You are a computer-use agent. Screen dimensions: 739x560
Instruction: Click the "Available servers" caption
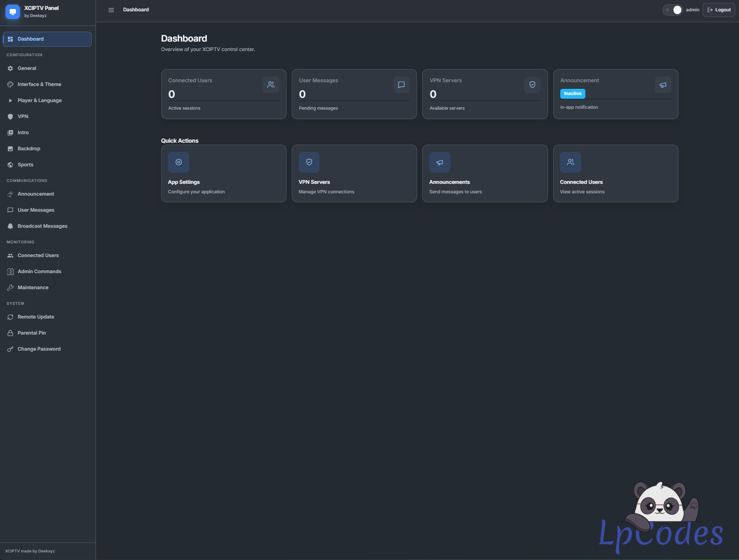pos(447,108)
